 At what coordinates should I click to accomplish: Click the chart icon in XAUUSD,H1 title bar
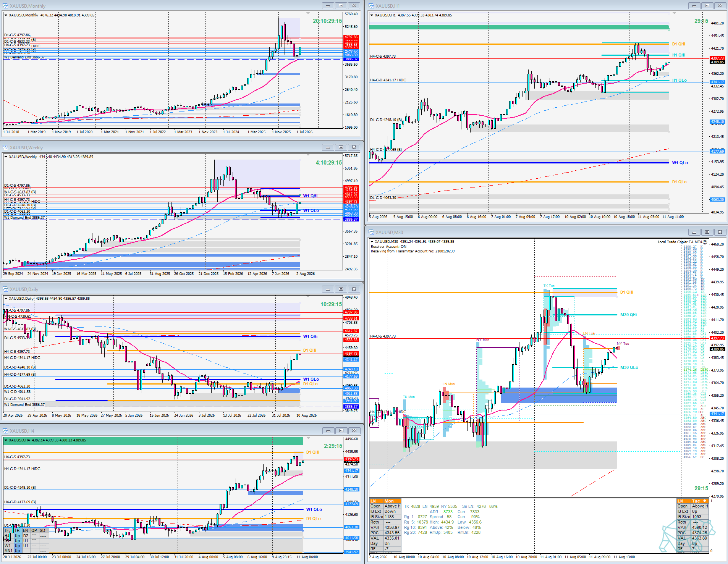(371, 6)
